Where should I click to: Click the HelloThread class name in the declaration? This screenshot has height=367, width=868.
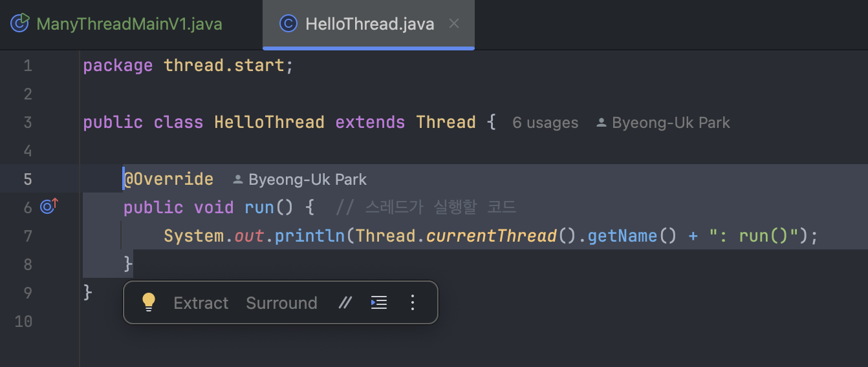click(269, 122)
